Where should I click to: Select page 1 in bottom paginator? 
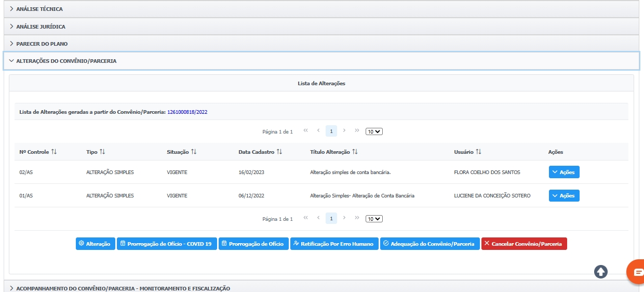[331, 219]
